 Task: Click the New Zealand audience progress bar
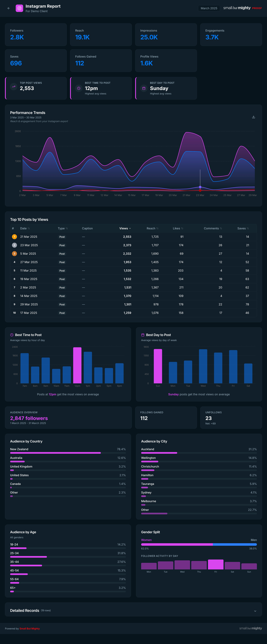click(68, 453)
